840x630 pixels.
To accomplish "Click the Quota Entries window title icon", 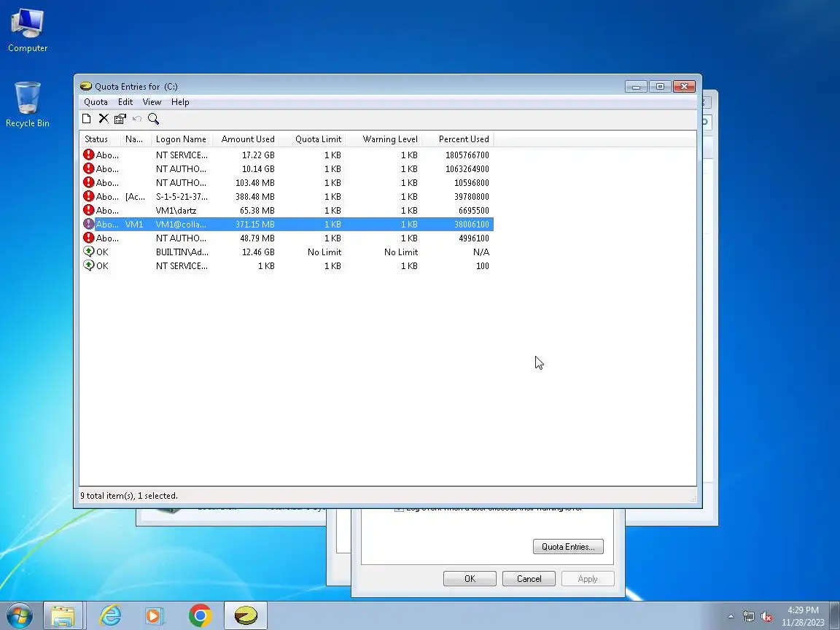I will pos(86,86).
